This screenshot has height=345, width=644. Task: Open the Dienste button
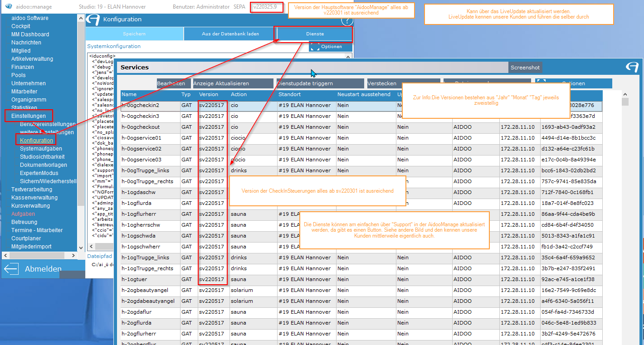point(315,34)
